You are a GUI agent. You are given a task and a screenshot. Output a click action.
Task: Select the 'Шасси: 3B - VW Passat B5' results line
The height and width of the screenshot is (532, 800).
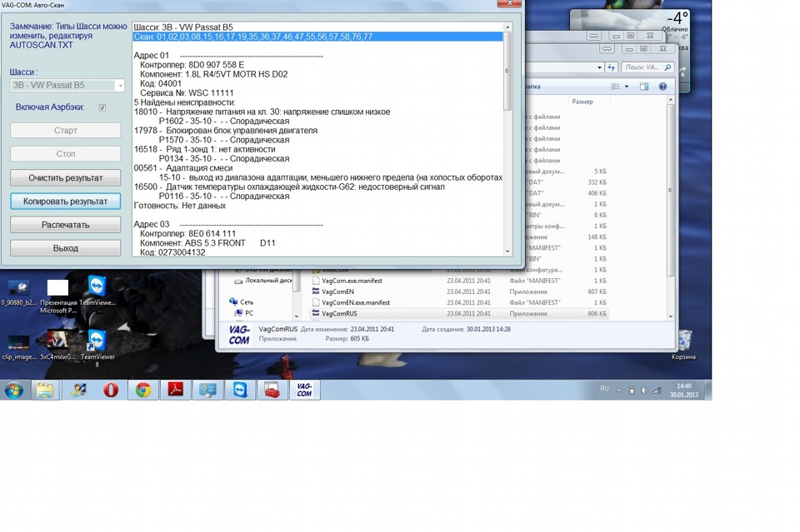pyautogui.click(x=183, y=27)
